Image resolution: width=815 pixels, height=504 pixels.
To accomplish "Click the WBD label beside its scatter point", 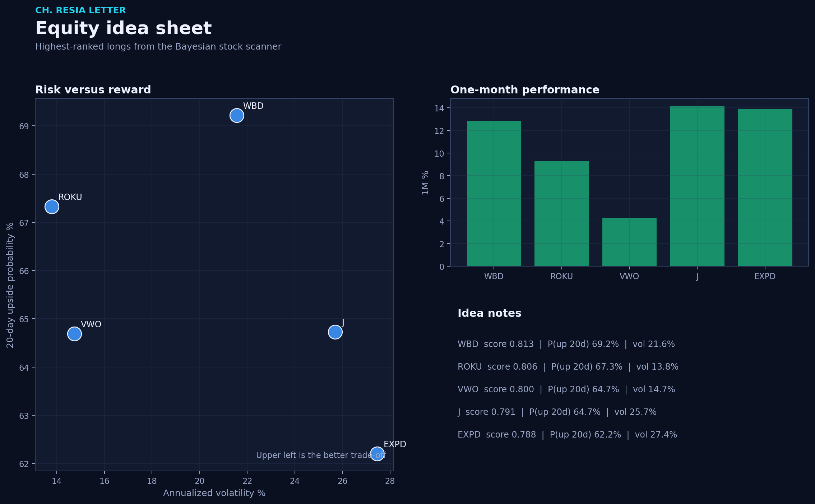I will [x=253, y=106].
